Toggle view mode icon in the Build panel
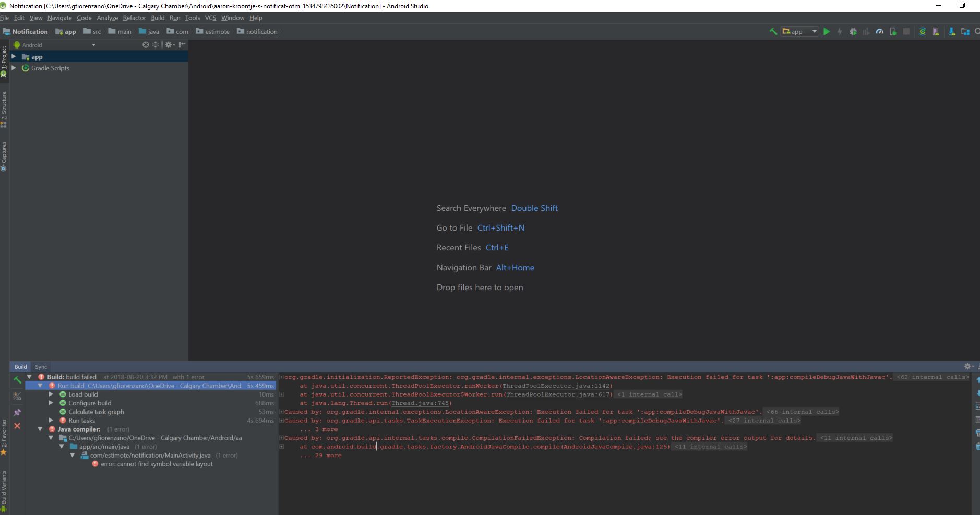Image resolution: width=980 pixels, height=515 pixels. tap(17, 397)
